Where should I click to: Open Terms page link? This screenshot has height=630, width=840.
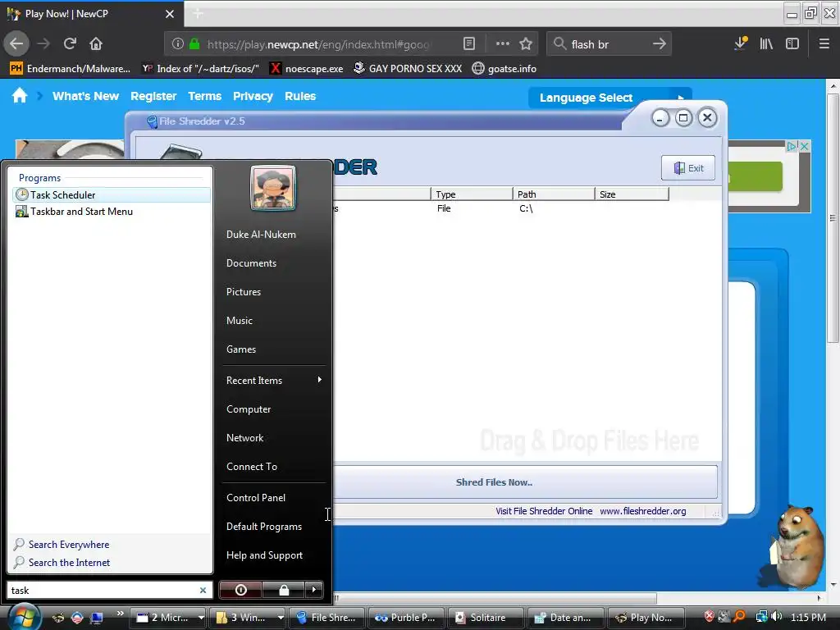point(204,97)
